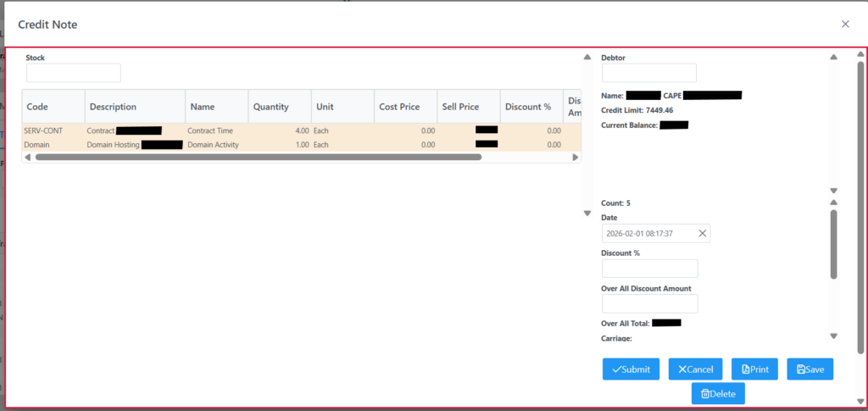The height and width of the screenshot is (411, 868).
Task: Save the credit note
Action: point(810,369)
